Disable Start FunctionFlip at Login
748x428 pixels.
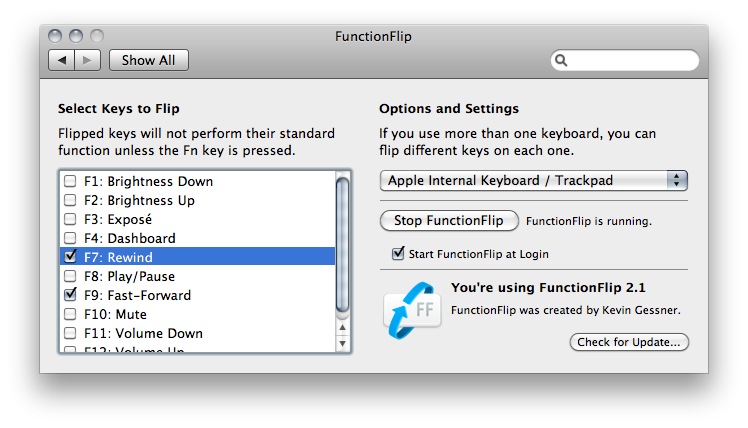[x=399, y=254]
